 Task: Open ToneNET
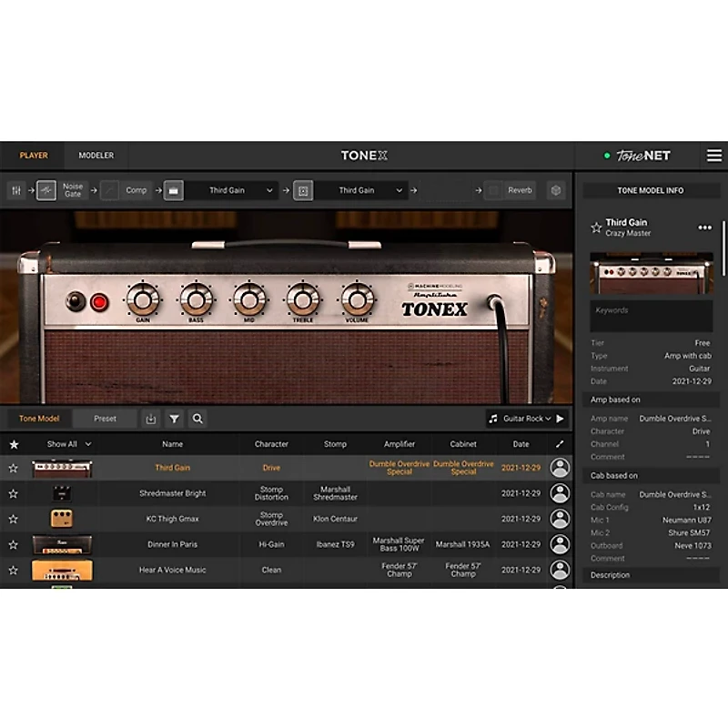(x=643, y=156)
